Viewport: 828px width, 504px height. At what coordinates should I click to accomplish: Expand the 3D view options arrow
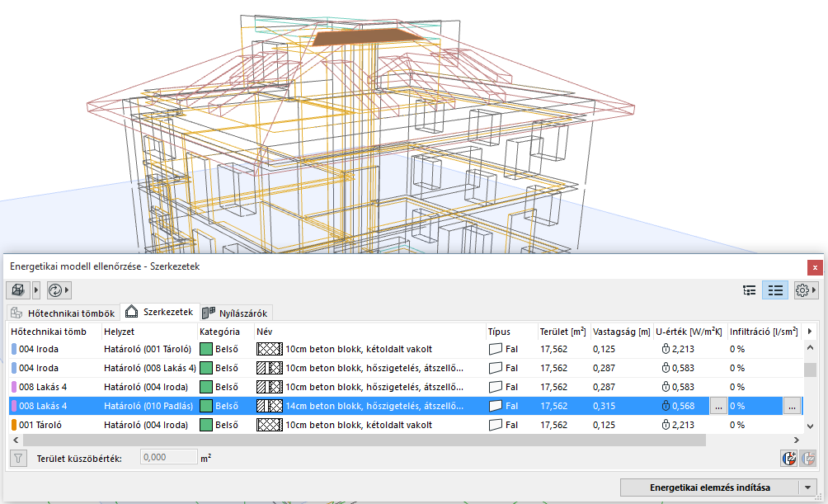tap(36, 290)
